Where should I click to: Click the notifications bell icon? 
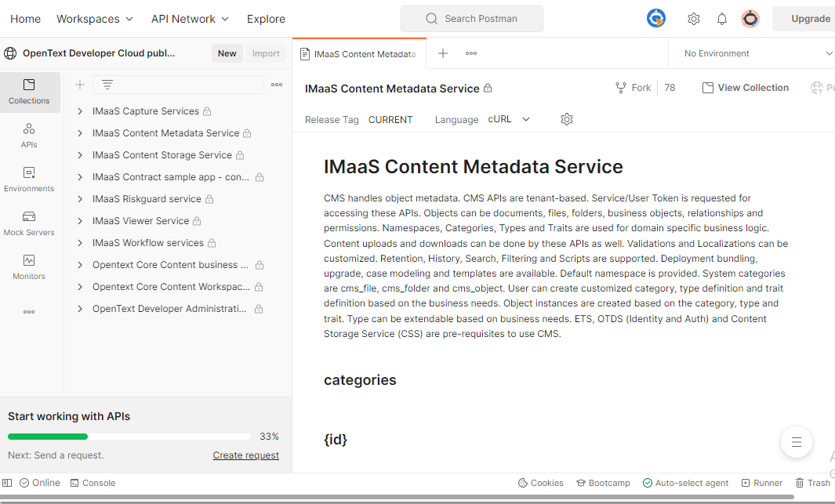(721, 19)
